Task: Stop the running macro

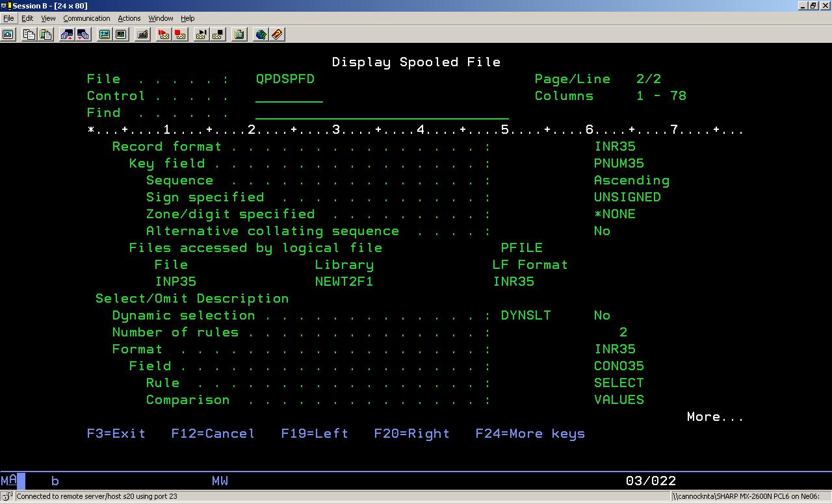Action: (216, 35)
